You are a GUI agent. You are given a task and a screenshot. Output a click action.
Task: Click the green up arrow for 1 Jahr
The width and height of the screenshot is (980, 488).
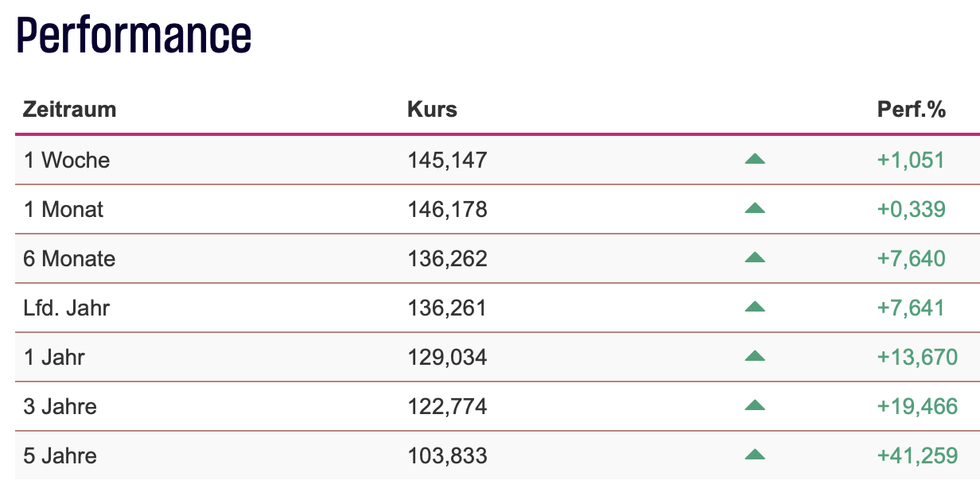pos(754,357)
